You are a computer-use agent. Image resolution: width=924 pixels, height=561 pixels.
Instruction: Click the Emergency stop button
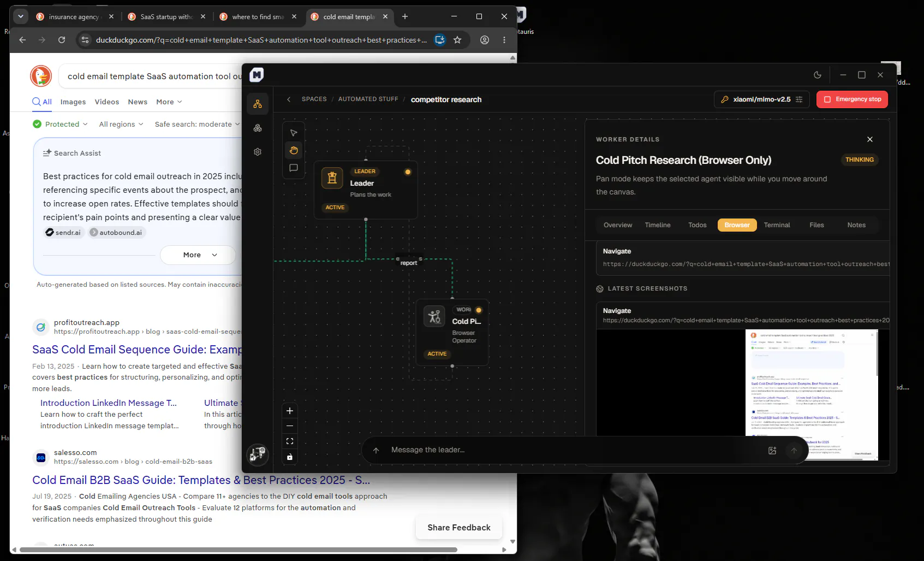tap(853, 99)
